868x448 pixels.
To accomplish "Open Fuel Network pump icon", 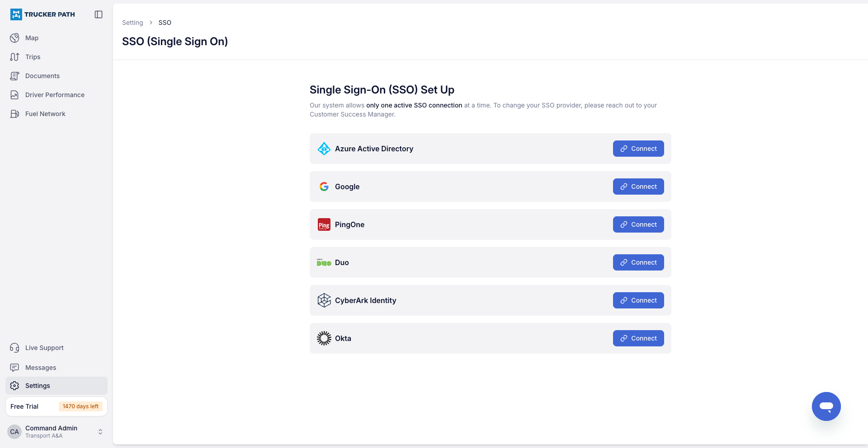I will coord(14,114).
